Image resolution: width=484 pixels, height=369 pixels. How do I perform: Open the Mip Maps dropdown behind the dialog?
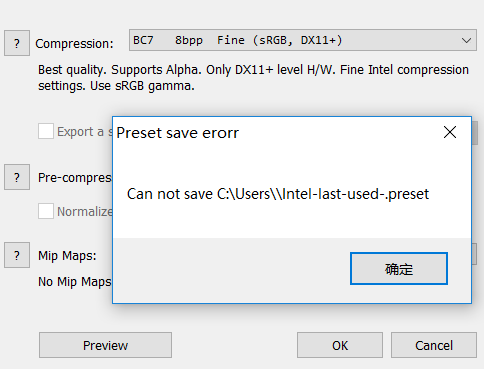tap(474, 254)
